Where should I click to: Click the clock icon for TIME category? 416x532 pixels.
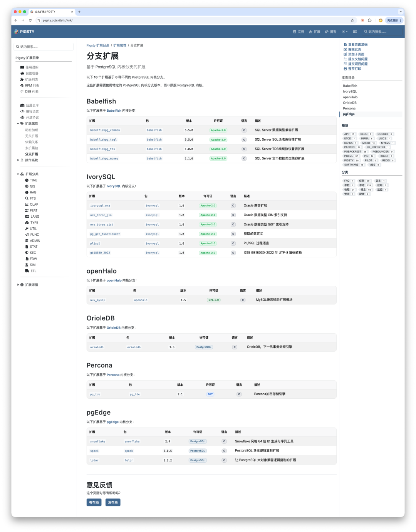[27, 180]
